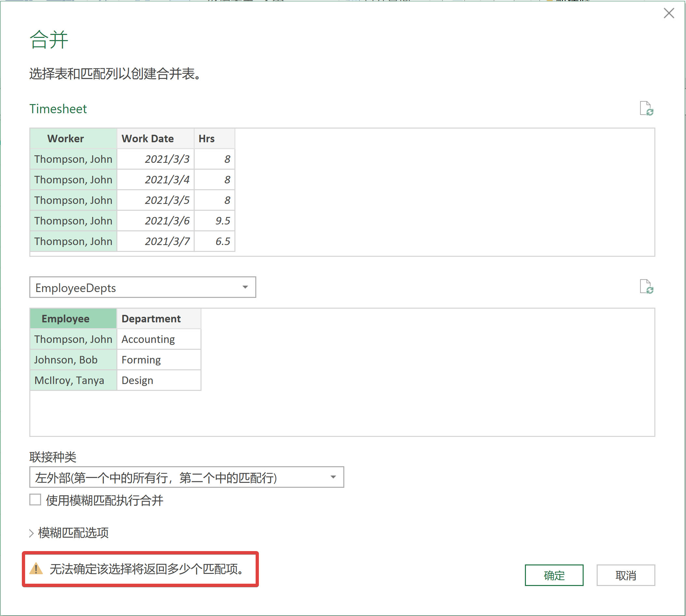Screen dimensions: 686x616
Task: Click the 确定 confirm button
Action: click(x=554, y=575)
